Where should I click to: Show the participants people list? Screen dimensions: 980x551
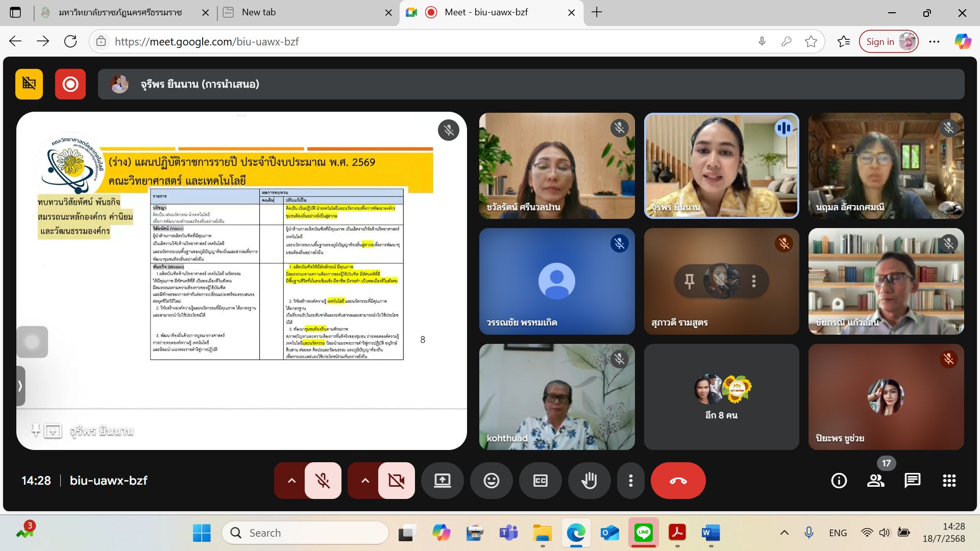coord(875,481)
